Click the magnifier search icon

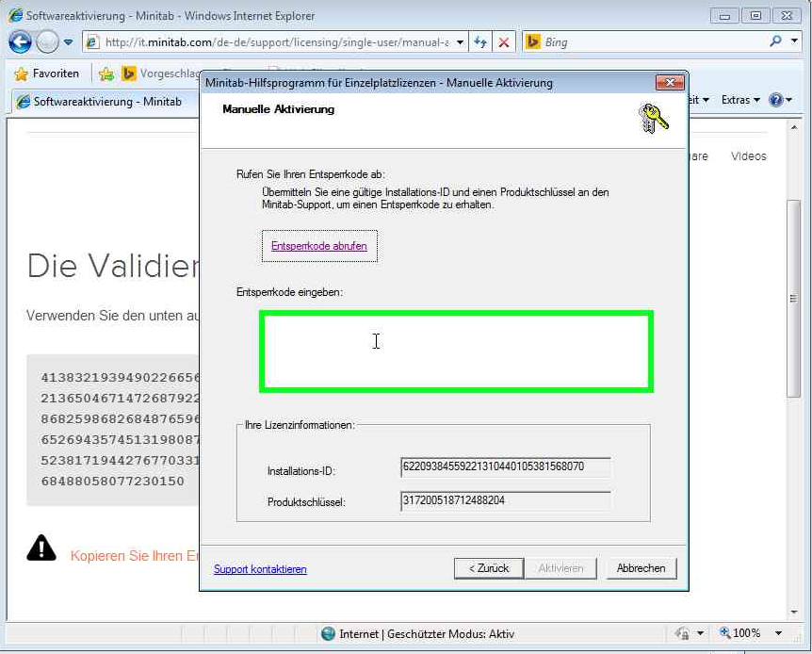[776, 41]
